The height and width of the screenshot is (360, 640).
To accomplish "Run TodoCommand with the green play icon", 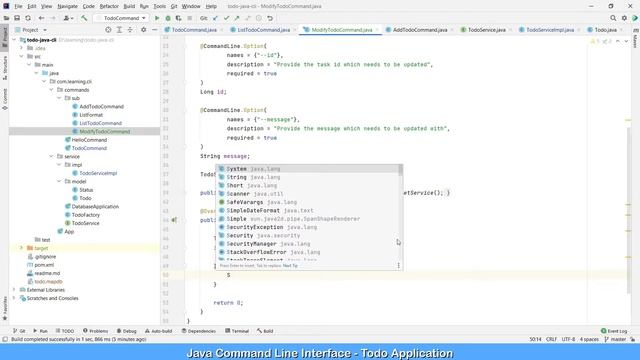I will [x=157, y=18].
